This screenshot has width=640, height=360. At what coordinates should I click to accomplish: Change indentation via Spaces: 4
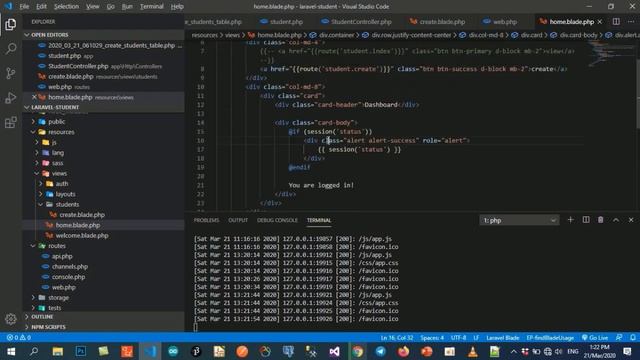pyautogui.click(x=432, y=338)
